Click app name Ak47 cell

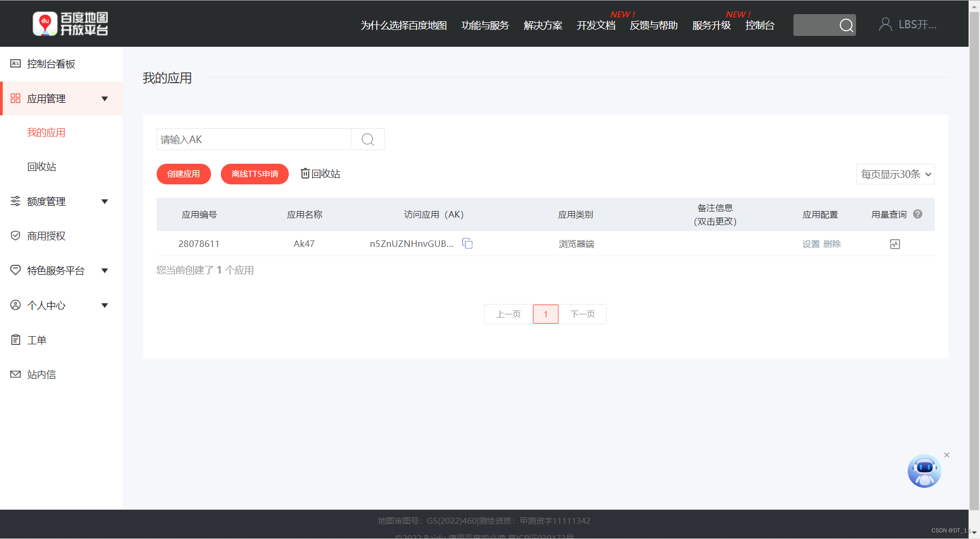[x=304, y=244]
